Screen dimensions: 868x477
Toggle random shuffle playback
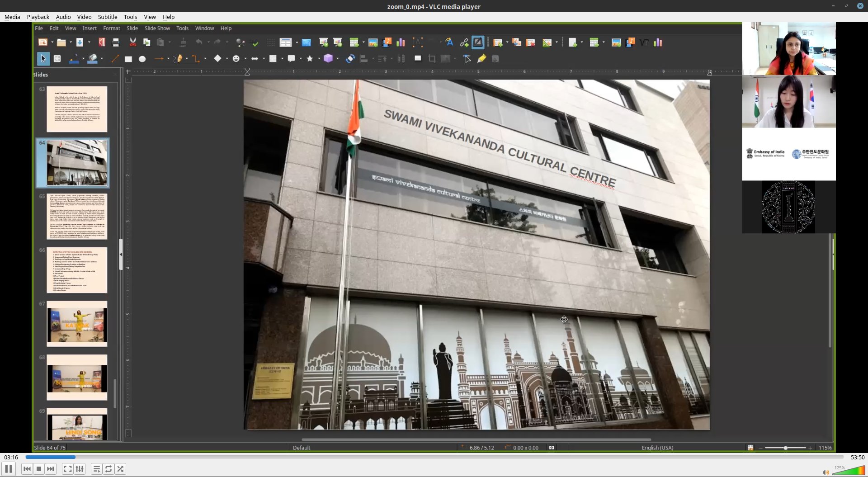point(120,469)
